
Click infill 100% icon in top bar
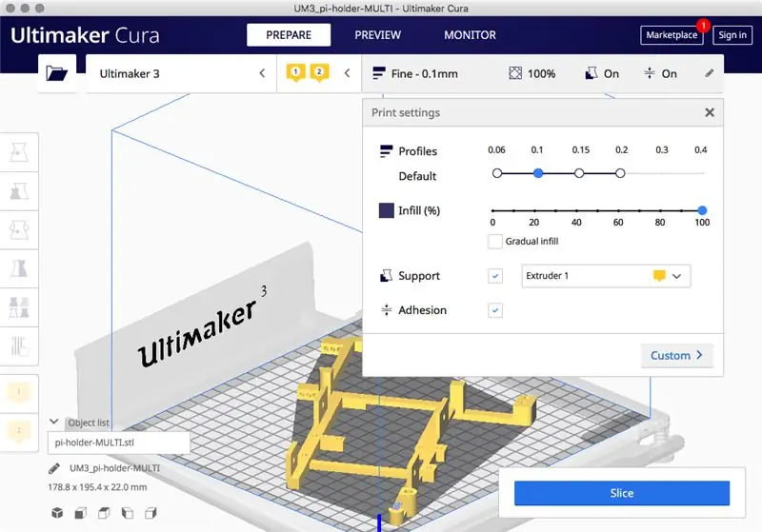point(515,73)
